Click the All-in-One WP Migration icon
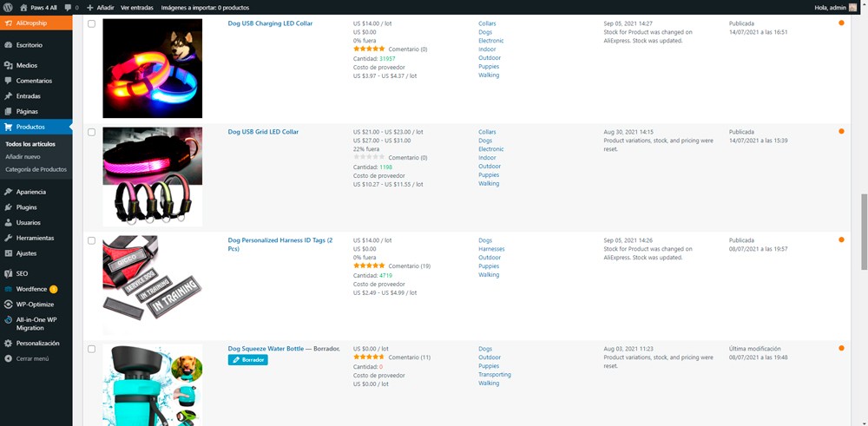 [9, 320]
